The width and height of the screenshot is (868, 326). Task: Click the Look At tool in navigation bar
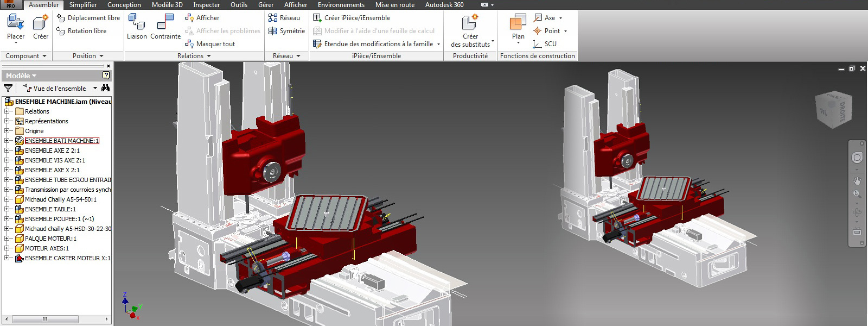857,232
